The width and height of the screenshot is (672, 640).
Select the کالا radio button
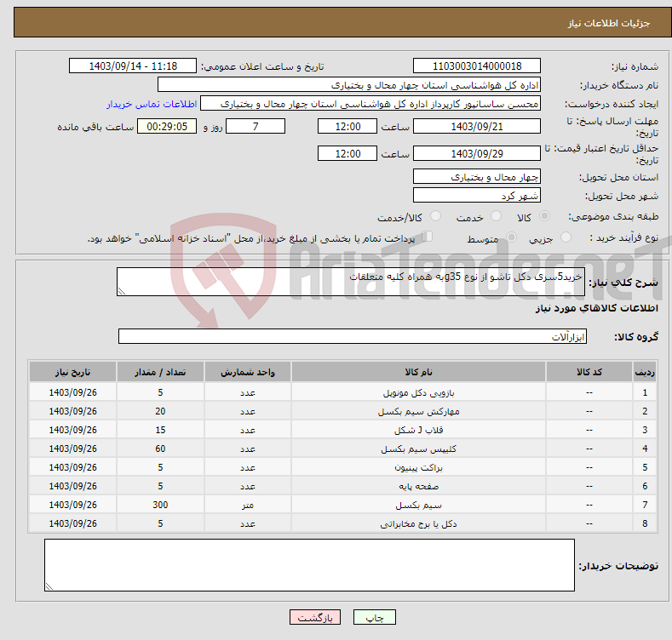pos(544,216)
